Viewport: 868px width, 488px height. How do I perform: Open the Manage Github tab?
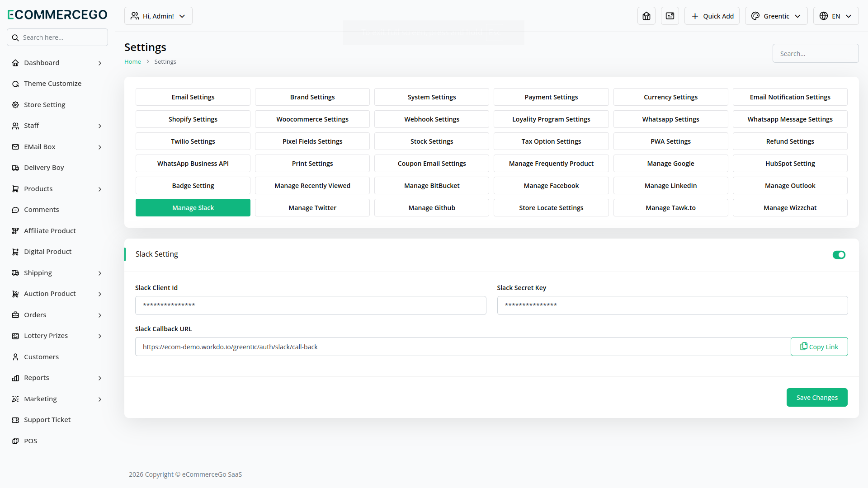coord(432,207)
